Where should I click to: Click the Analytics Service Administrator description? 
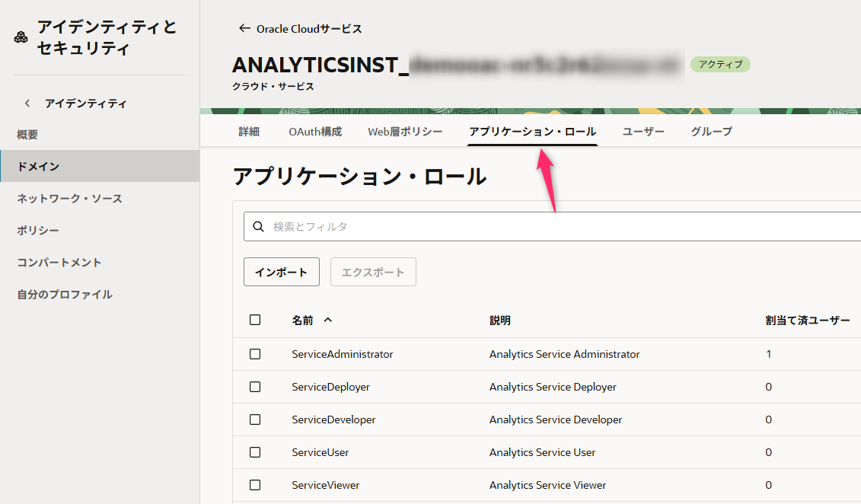point(564,354)
